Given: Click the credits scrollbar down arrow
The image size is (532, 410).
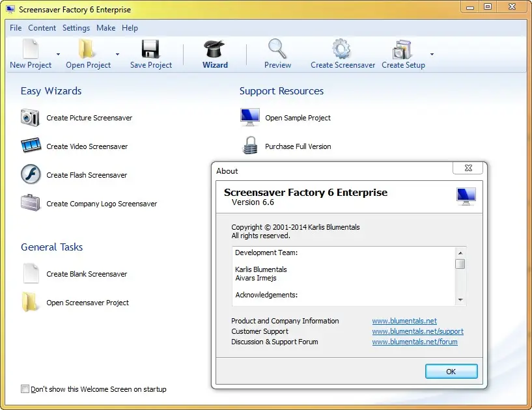Looking at the screenshot, I should tap(460, 300).
